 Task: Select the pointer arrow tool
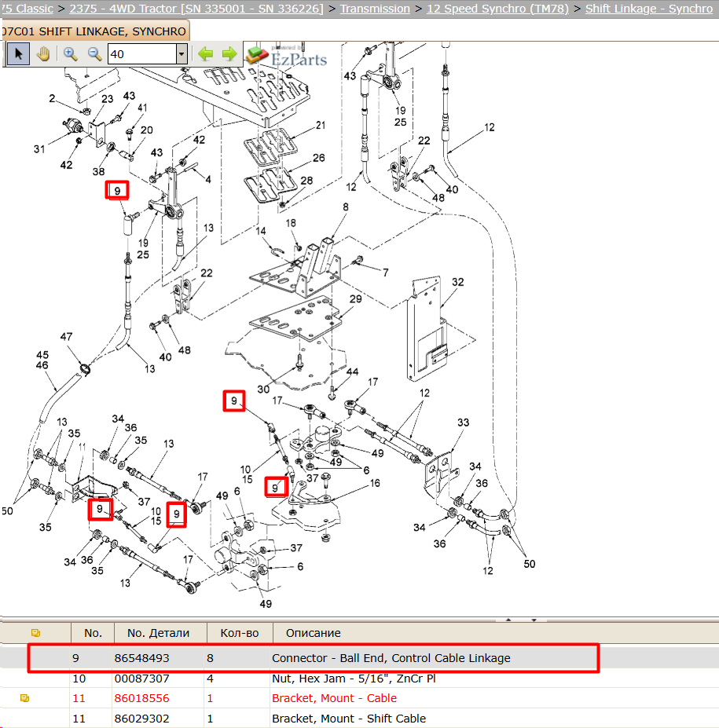(18, 54)
